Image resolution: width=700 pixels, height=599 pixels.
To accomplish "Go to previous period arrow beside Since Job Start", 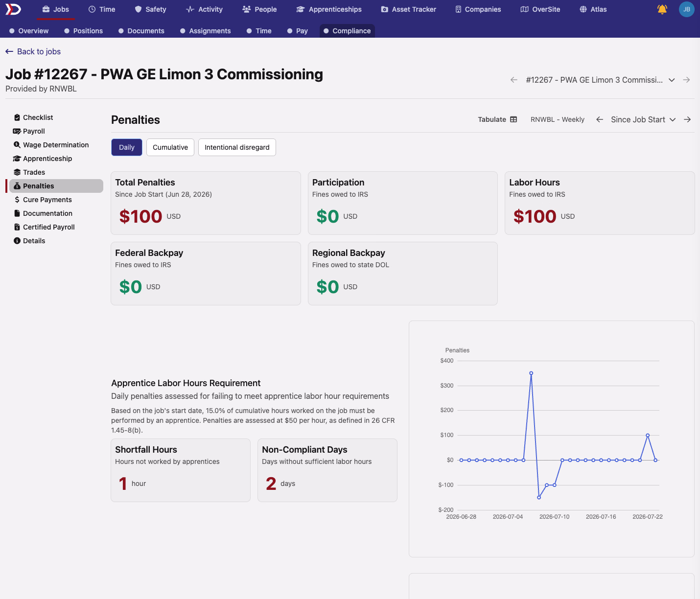I will tap(600, 119).
